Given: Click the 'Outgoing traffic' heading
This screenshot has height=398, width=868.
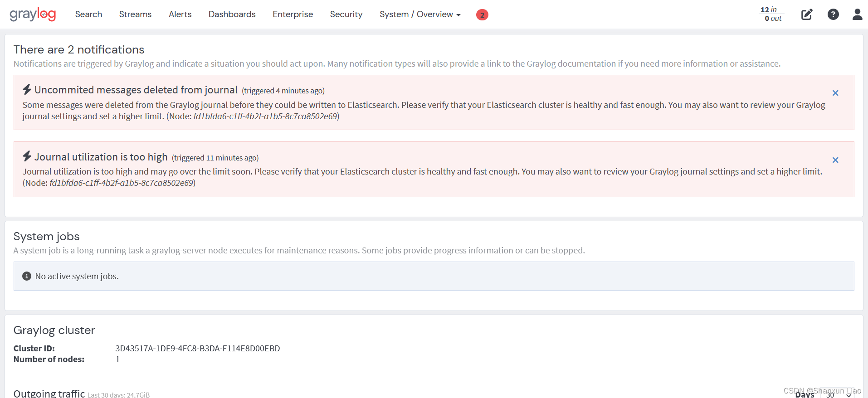Looking at the screenshot, I should pyautogui.click(x=49, y=393).
